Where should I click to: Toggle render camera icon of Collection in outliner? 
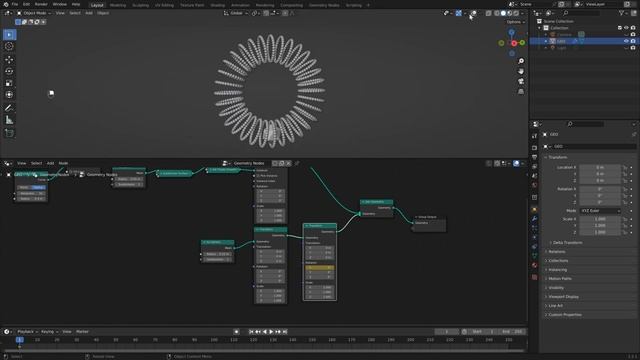pyautogui.click(x=633, y=28)
